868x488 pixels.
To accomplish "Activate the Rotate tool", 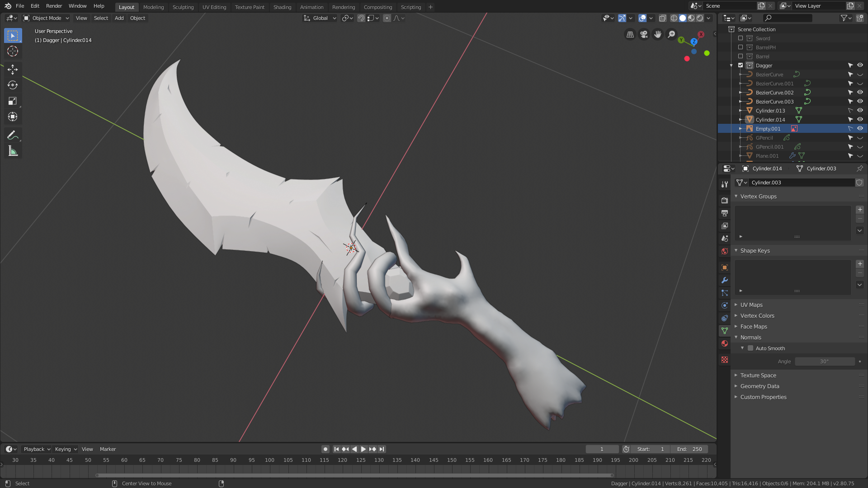I will (13, 85).
